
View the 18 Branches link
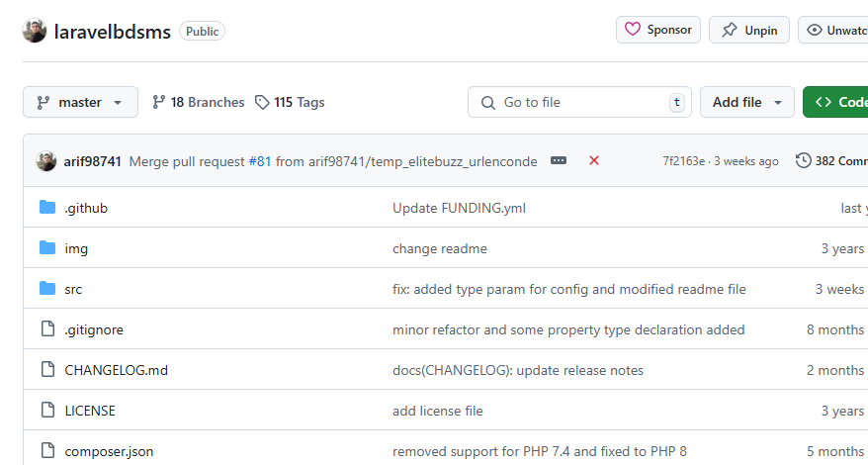(198, 102)
